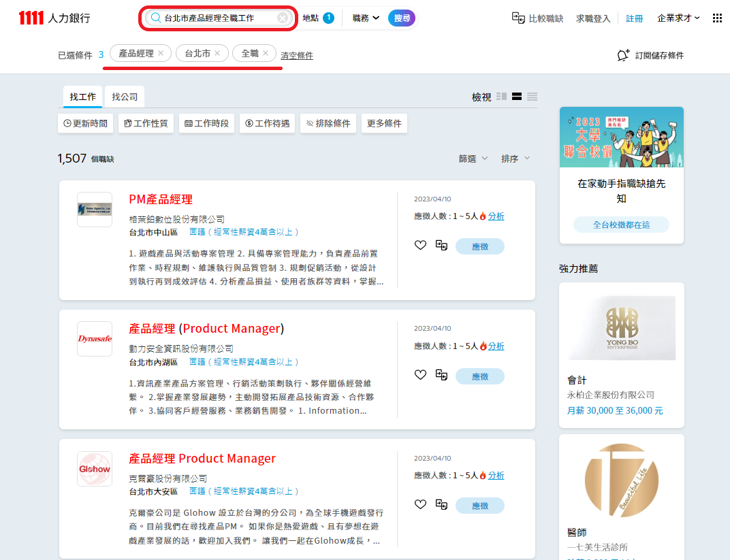Switch to compact list view beside 檢視
This screenshot has height=560, width=730.
pyautogui.click(x=532, y=97)
